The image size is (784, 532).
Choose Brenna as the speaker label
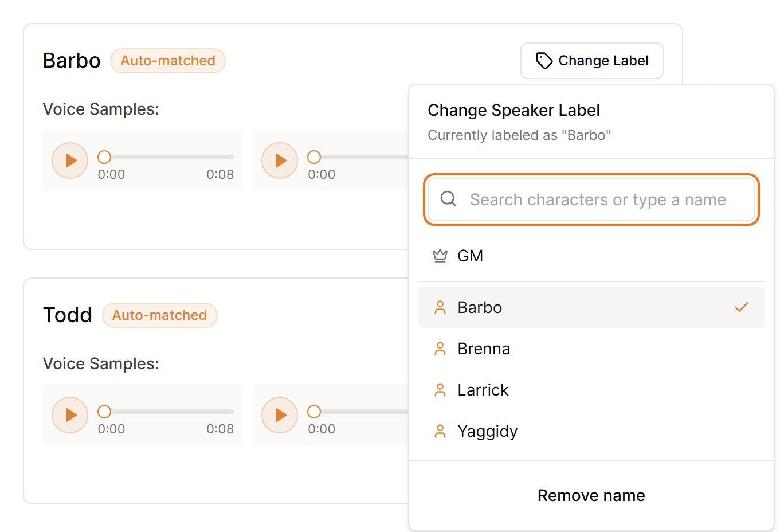click(591, 349)
